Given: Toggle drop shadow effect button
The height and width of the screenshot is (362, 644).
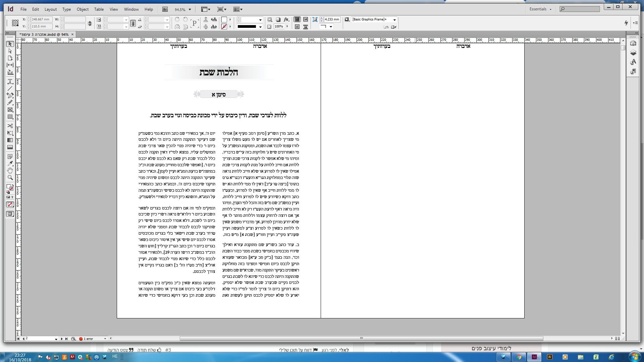Looking at the screenshot, I should 278,19.
